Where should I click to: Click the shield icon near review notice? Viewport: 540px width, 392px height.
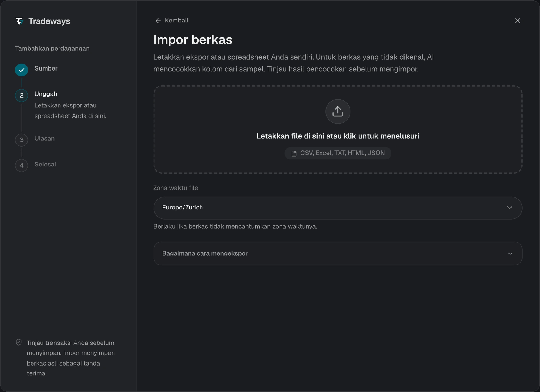pyautogui.click(x=19, y=342)
